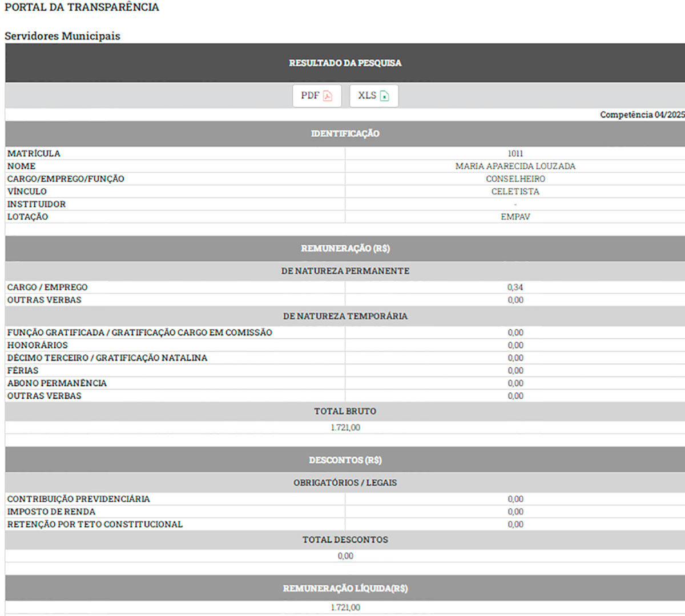Click the Vínculo value Celetista
This screenshot has width=685, height=616.
[x=515, y=192]
